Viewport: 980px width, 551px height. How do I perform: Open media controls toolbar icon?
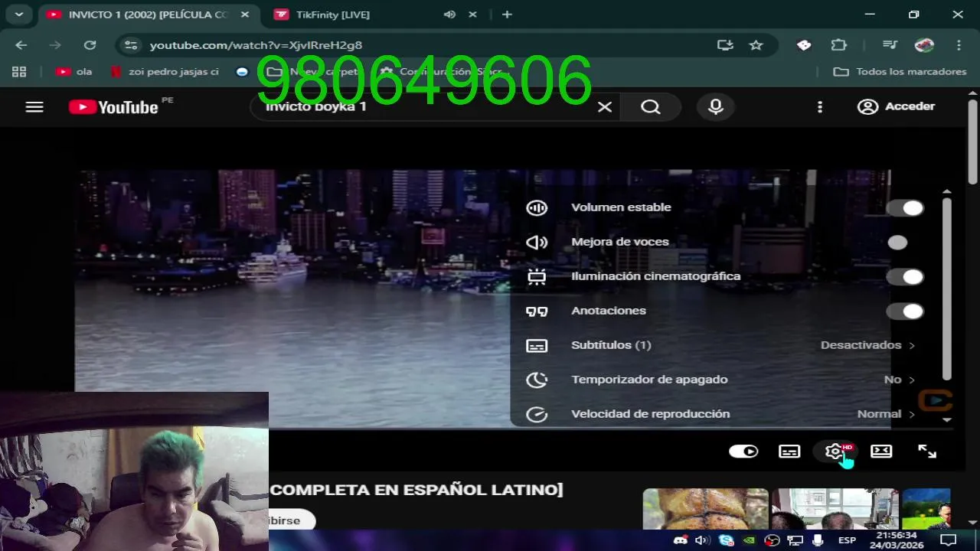coord(890,45)
